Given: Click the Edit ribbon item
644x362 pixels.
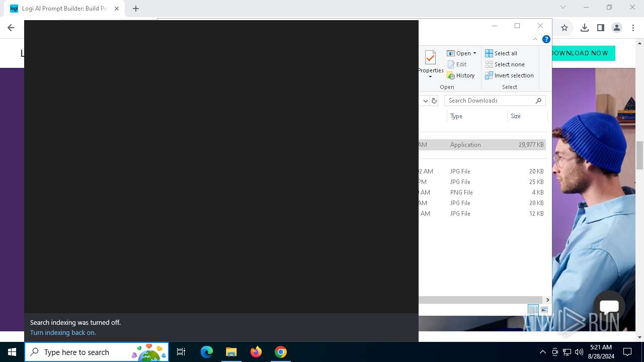Looking at the screenshot, I should (457, 64).
